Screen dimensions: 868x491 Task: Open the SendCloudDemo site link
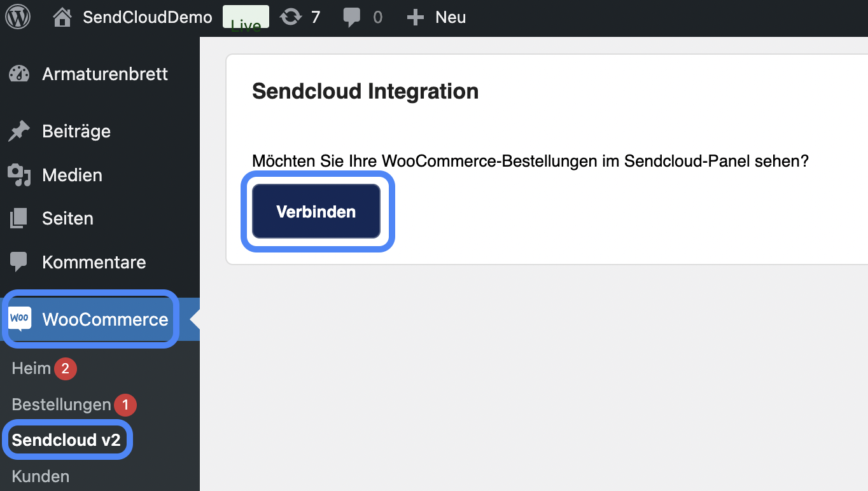tap(148, 17)
